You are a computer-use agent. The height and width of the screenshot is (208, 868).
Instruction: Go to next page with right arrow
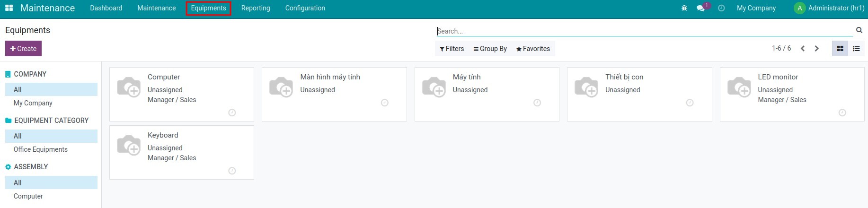(x=816, y=49)
